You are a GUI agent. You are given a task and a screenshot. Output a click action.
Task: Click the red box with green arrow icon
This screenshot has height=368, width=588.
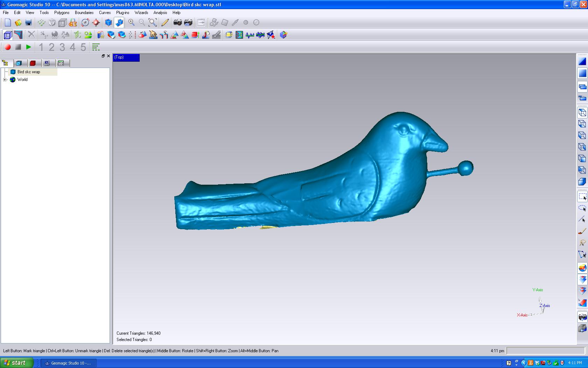coord(195,35)
